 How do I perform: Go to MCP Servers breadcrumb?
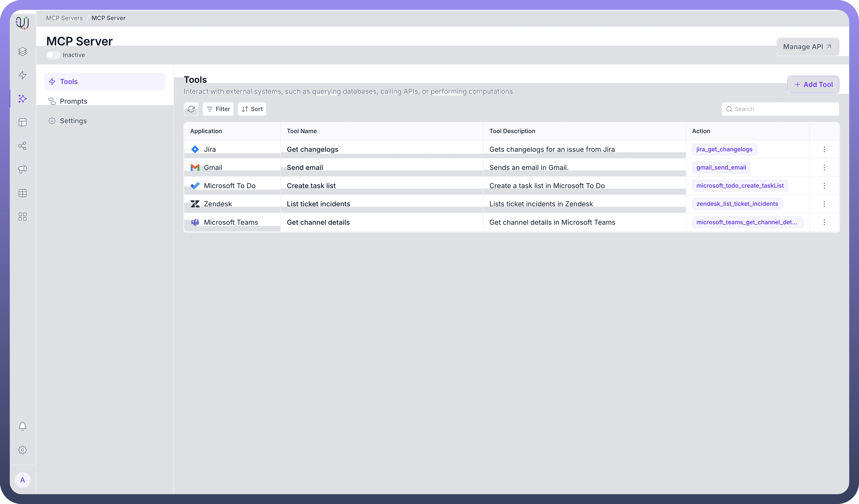[64, 18]
